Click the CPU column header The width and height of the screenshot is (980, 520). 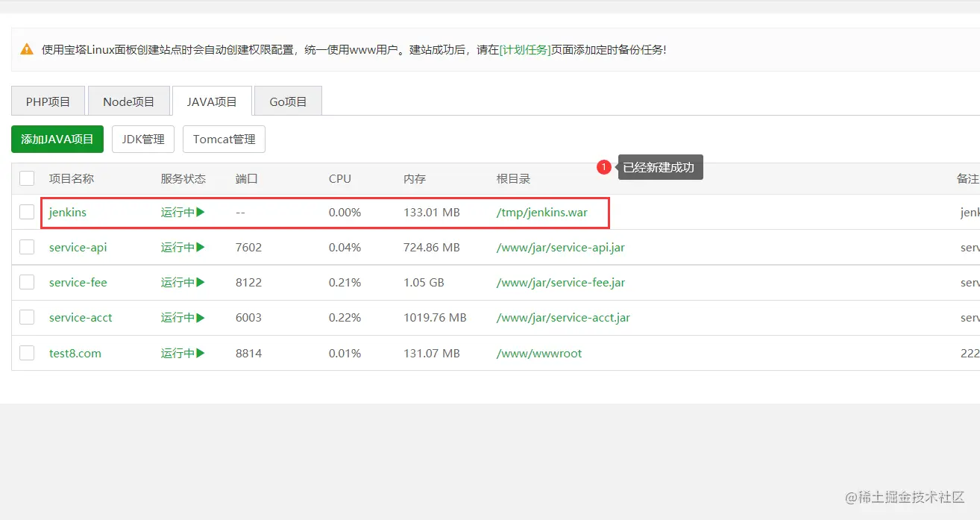click(340, 178)
